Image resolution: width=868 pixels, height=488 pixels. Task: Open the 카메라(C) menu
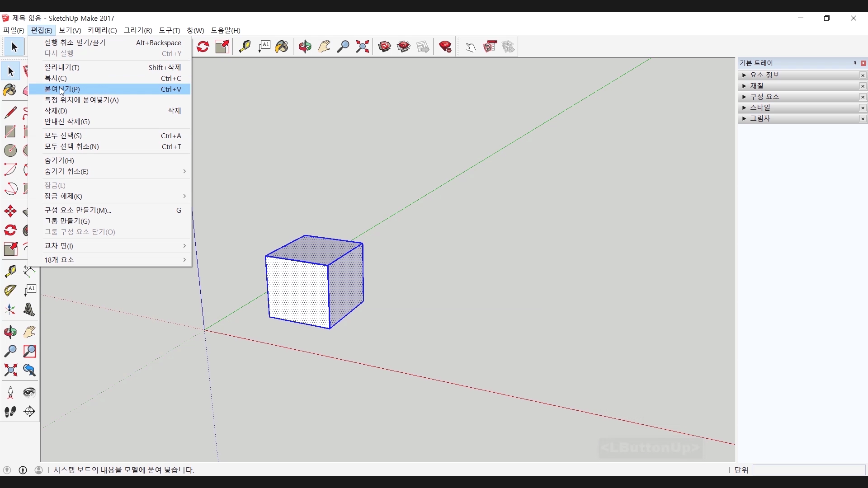[102, 30]
